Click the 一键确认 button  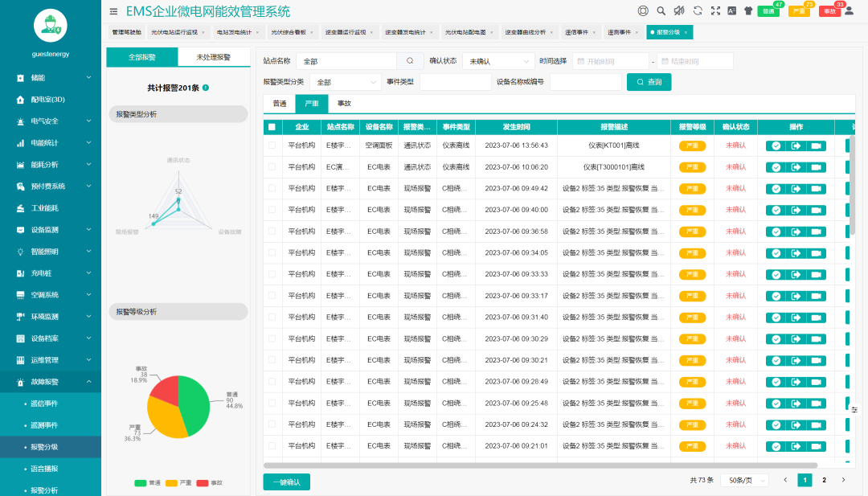click(x=286, y=482)
